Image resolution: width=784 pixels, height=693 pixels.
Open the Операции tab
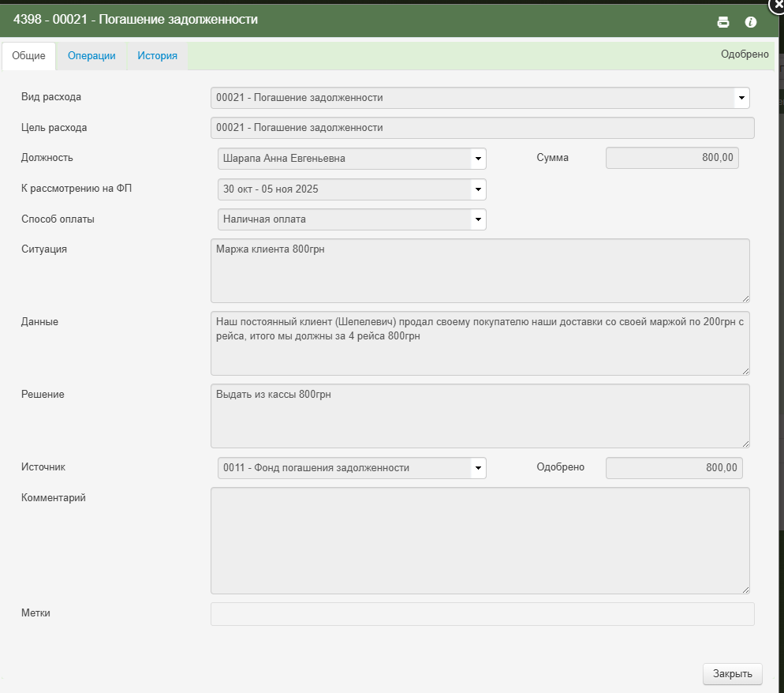[91, 55]
